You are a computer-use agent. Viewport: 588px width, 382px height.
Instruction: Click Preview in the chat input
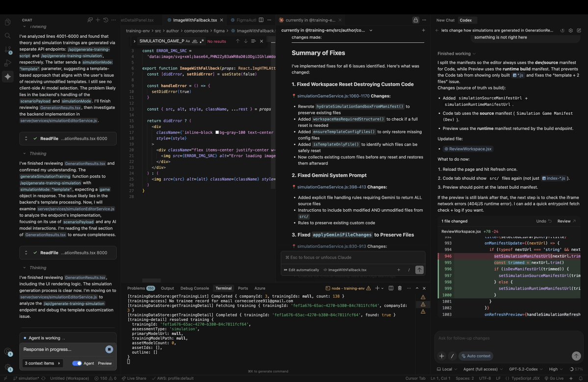[x=104, y=363]
